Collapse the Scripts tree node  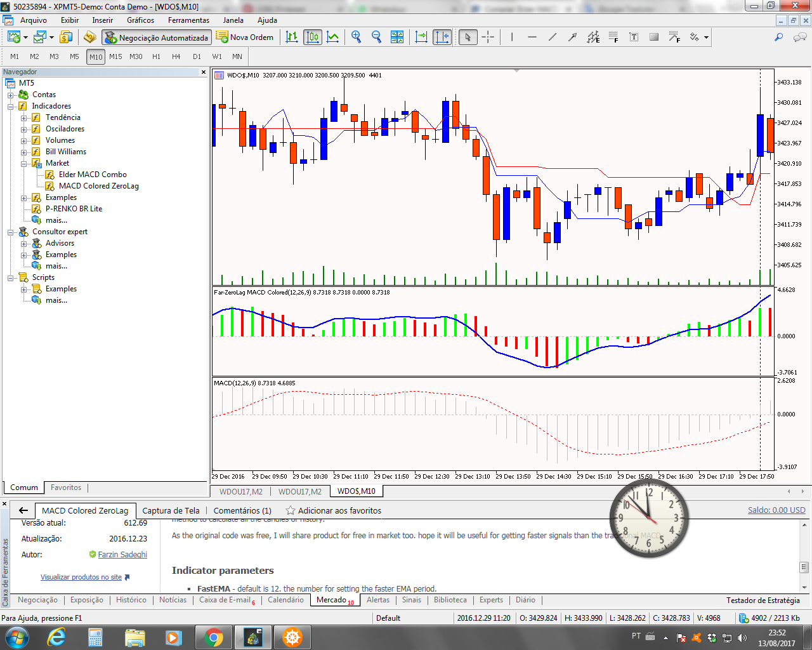10,278
